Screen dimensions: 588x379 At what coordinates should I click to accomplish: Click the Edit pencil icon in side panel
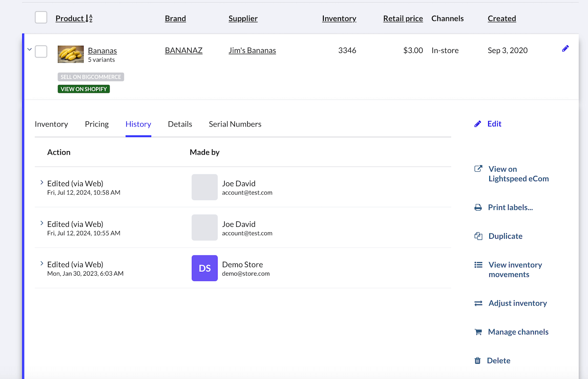point(478,124)
